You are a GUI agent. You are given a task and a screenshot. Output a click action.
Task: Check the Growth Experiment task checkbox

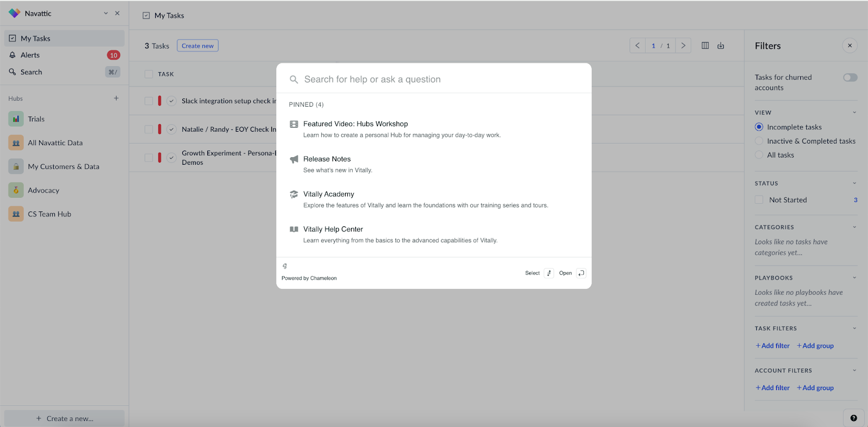(149, 158)
